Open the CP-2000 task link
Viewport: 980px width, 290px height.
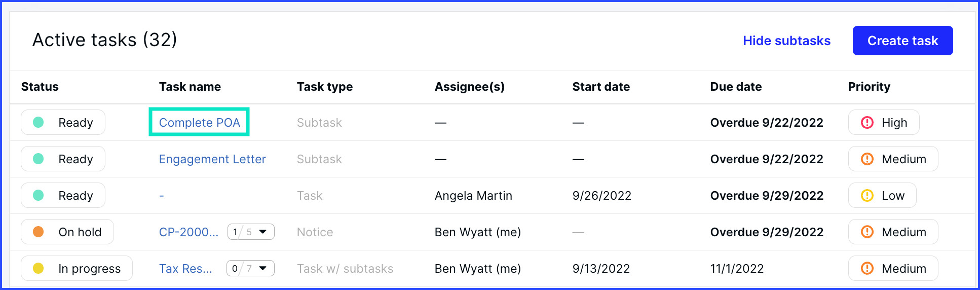pyautogui.click(x=189, y=232)
